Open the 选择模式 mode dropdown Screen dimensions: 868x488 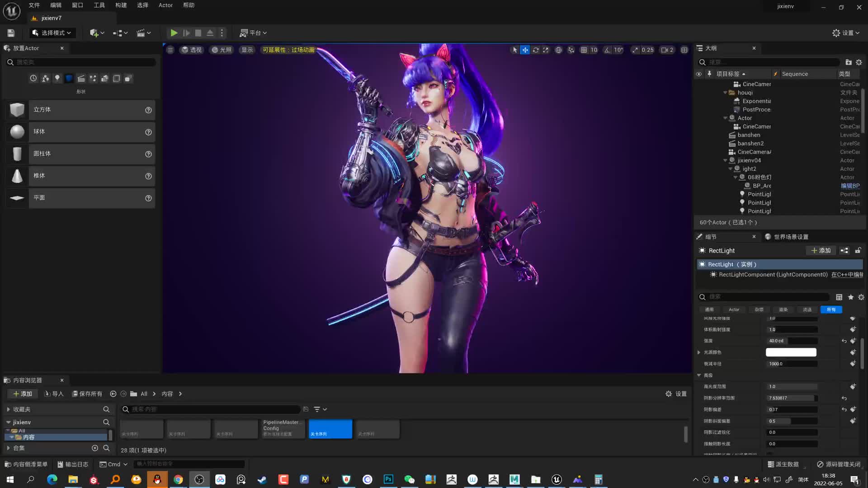pos(52,33)
